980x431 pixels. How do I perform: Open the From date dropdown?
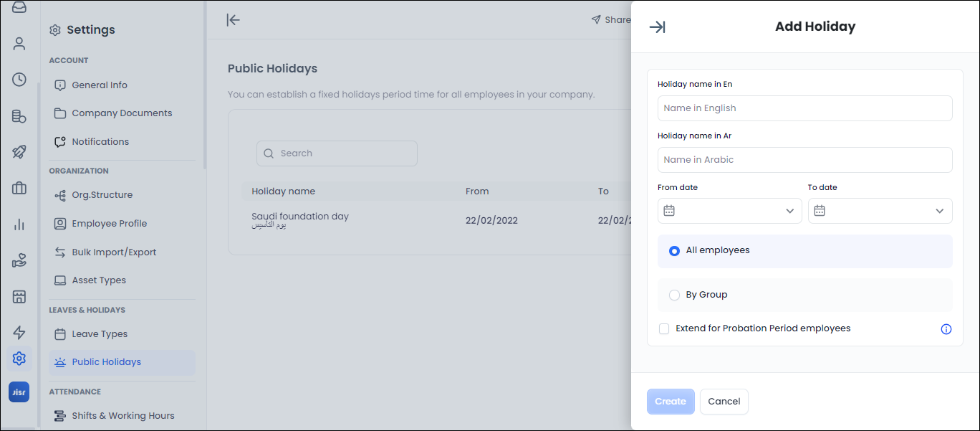coord(729,211)
